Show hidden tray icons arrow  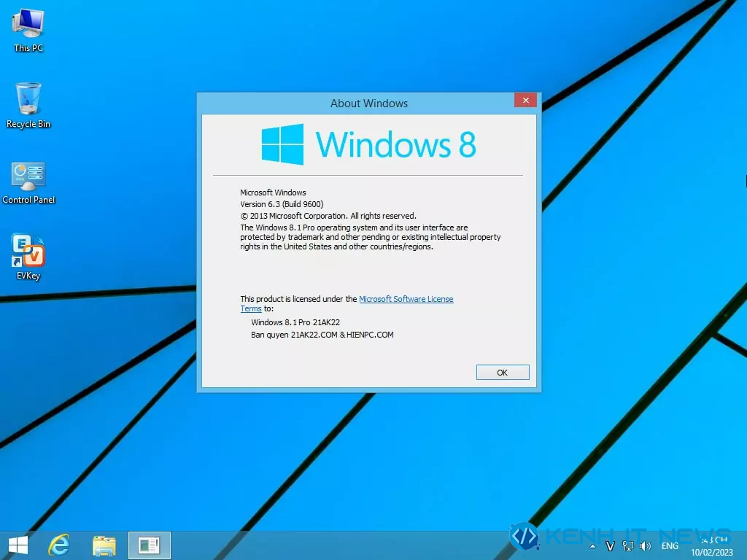click(x=592, y=546)
